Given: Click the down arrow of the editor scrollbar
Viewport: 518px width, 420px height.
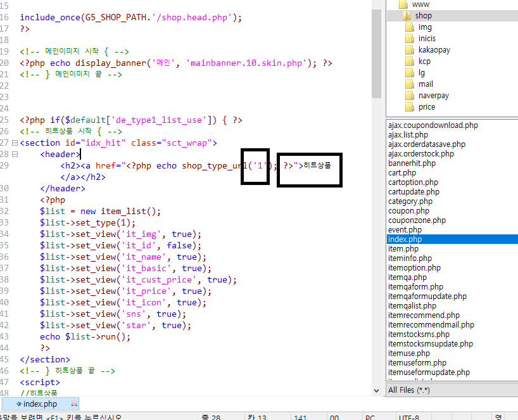Looking at the screenshot, I should coord(376,391).
